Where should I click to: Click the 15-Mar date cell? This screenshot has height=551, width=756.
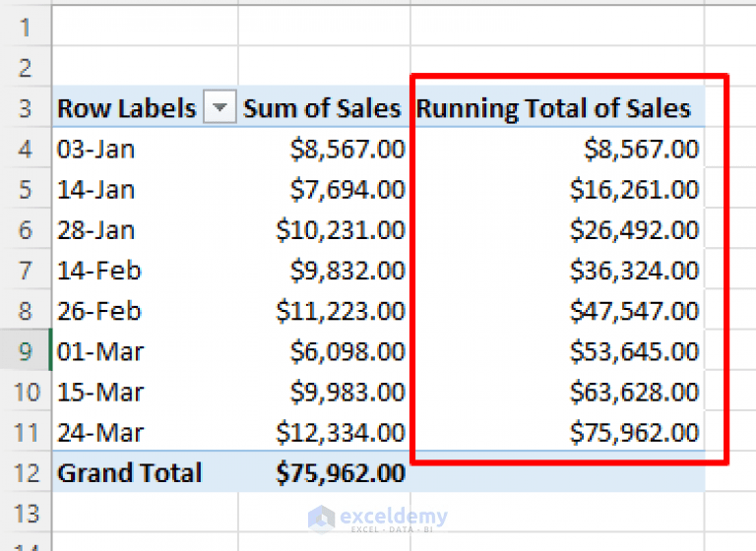pos(145,391)
